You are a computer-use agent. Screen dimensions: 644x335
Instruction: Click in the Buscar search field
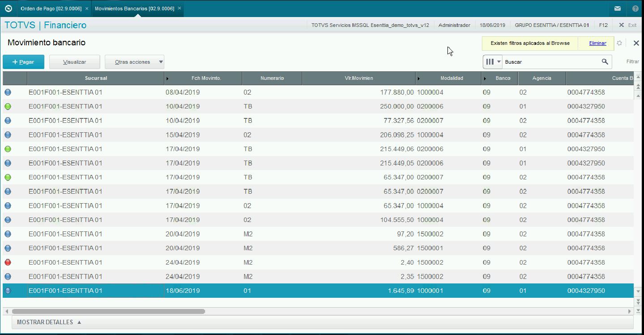[551, 62]
